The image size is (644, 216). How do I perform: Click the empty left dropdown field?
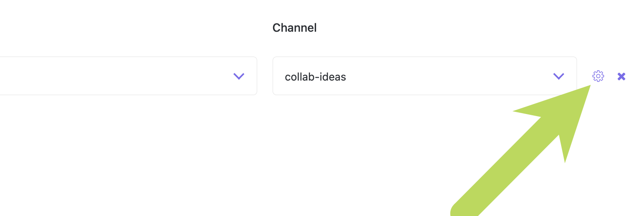pos(120,76)
